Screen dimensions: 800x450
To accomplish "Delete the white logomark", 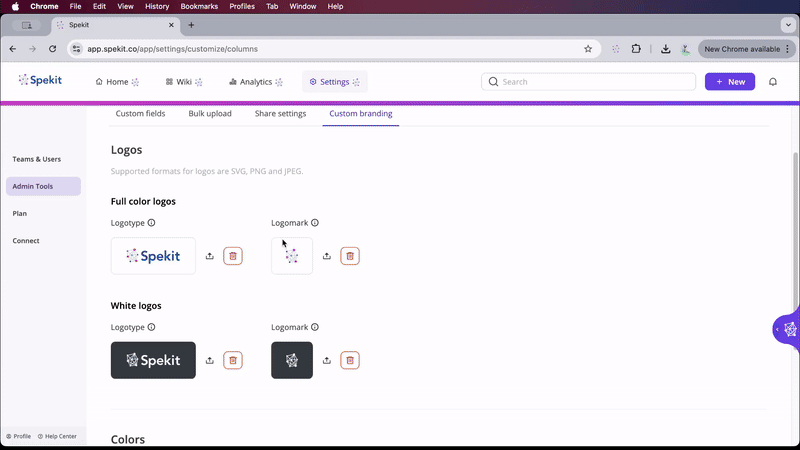I will (350, 360).
